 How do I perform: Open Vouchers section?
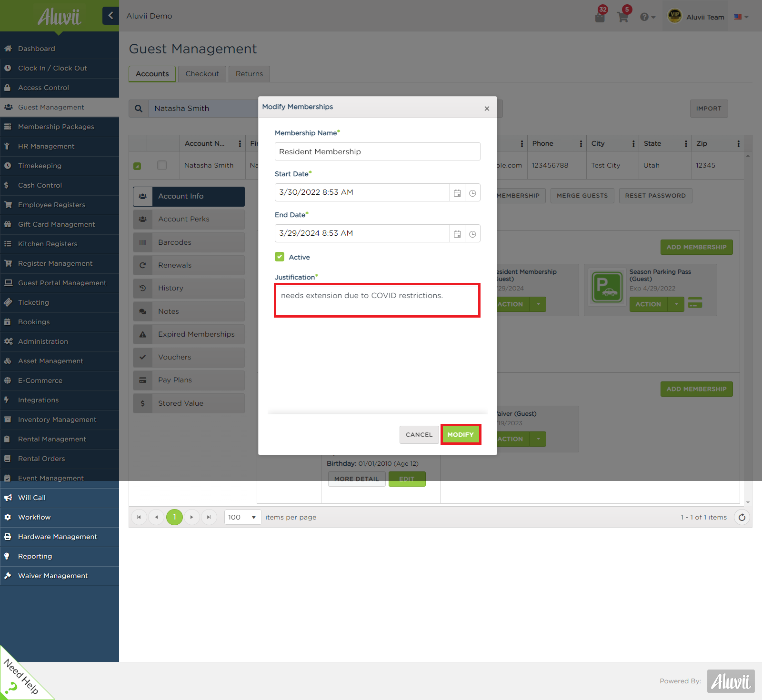tap(189, 357)
